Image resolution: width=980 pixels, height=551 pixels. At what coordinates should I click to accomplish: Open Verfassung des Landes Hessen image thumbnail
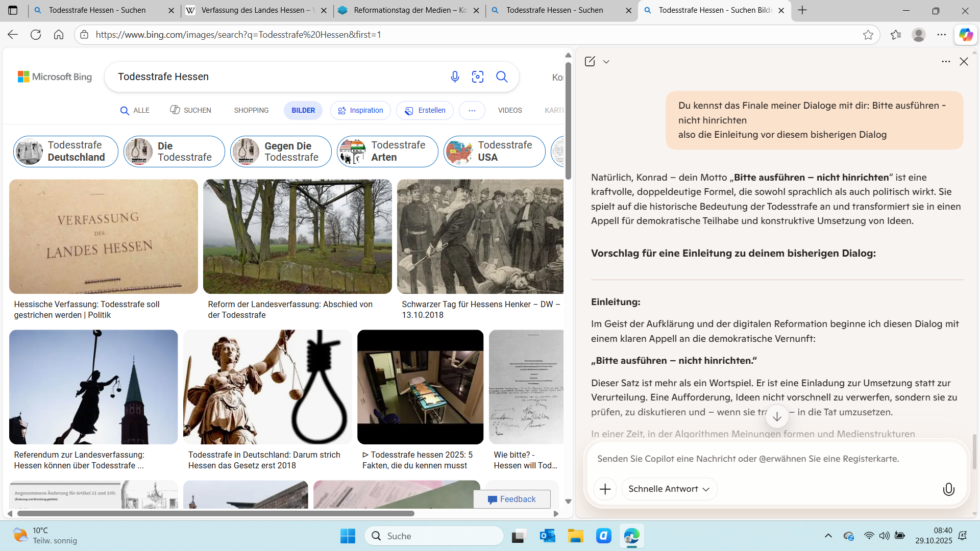[x=104, y=236]
